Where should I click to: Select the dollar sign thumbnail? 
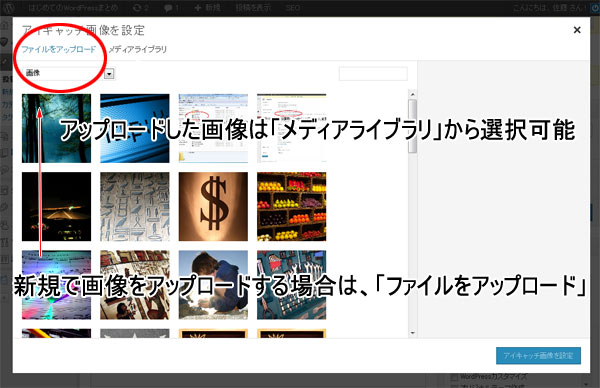213,207
